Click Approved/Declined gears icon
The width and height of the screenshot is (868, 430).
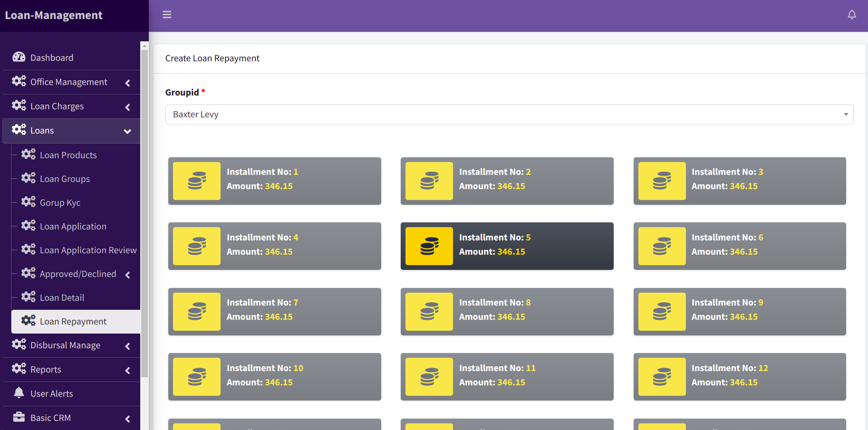click(x=29, y=273)
